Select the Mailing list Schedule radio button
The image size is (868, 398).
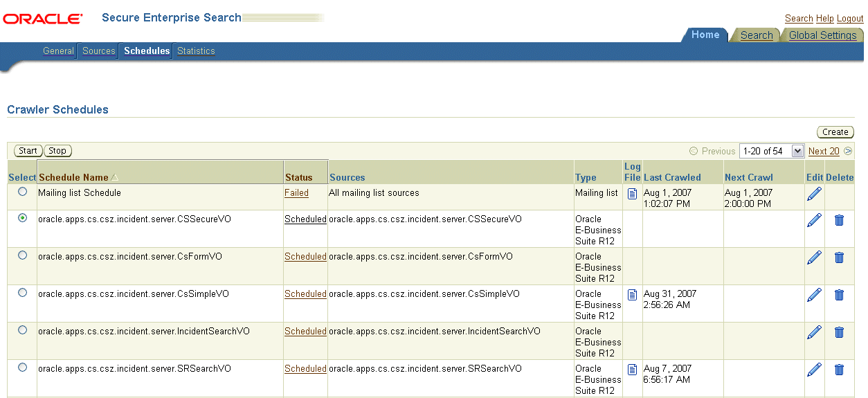pos(23,191)
